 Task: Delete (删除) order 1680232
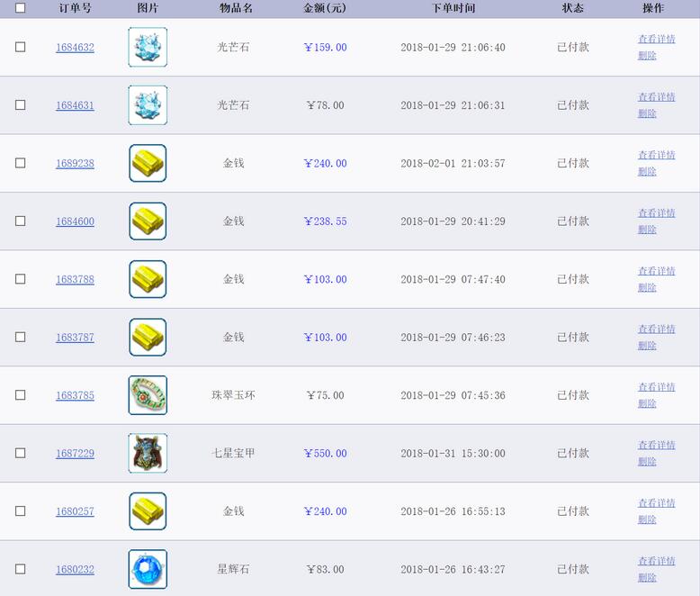(647, 578)
